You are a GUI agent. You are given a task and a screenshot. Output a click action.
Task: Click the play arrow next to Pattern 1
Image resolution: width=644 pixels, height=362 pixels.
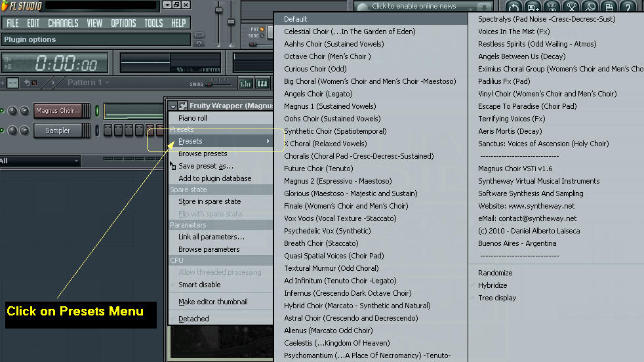pos(53,83)
